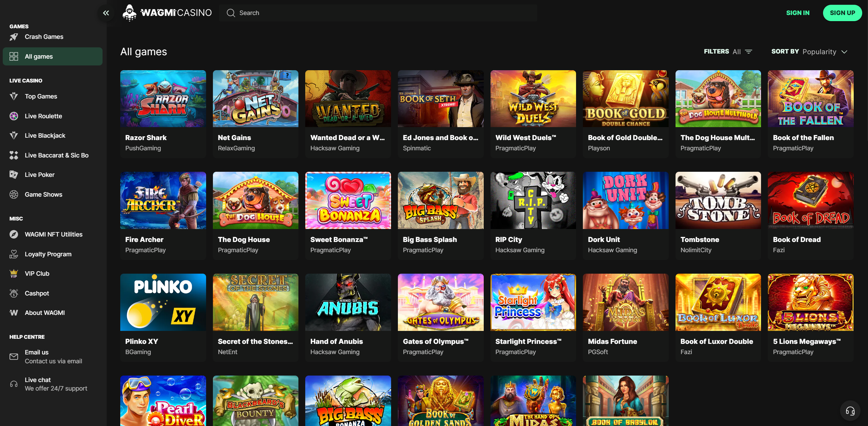
Task: Click the Game Shows wheel icon
Action: tap(14, 195)
